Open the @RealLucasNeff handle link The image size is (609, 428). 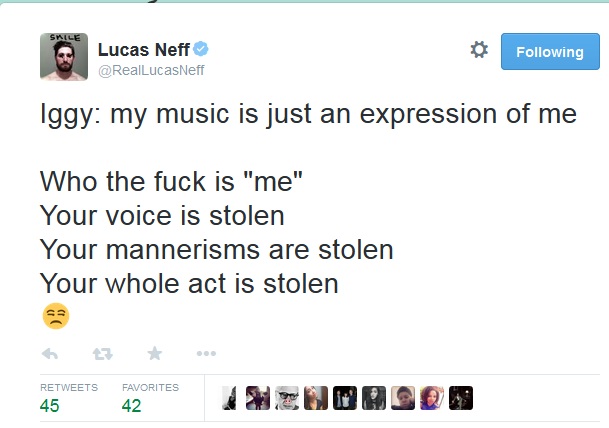[151, 70]
